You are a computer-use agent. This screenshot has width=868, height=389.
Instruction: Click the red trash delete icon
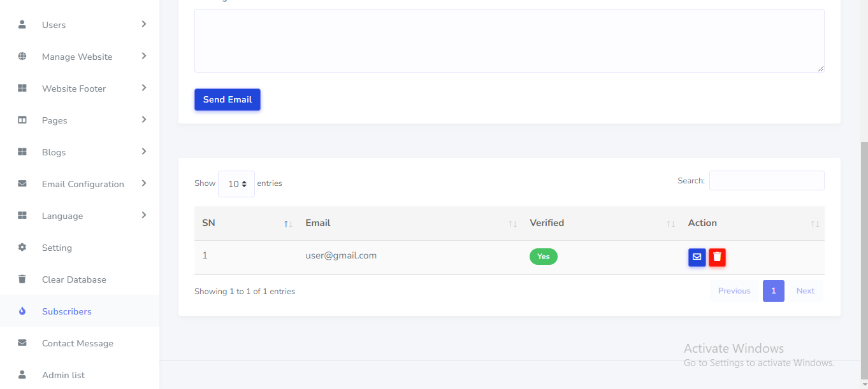click(x=717, y=257)
